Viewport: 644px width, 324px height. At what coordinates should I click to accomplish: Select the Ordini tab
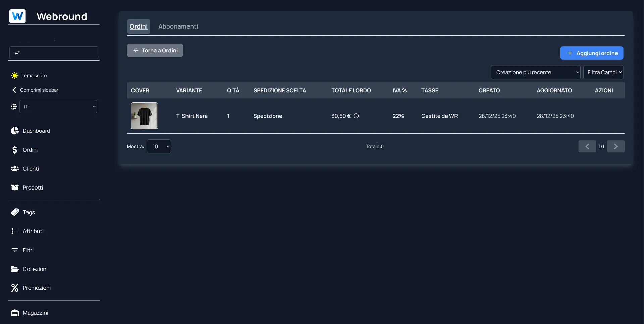(x=139, y=26)
